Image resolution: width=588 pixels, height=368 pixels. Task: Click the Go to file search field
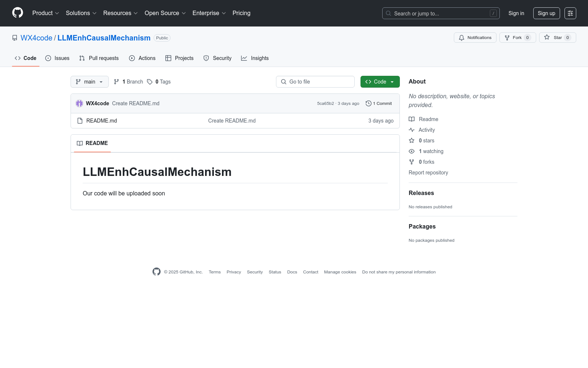[315, 82]
